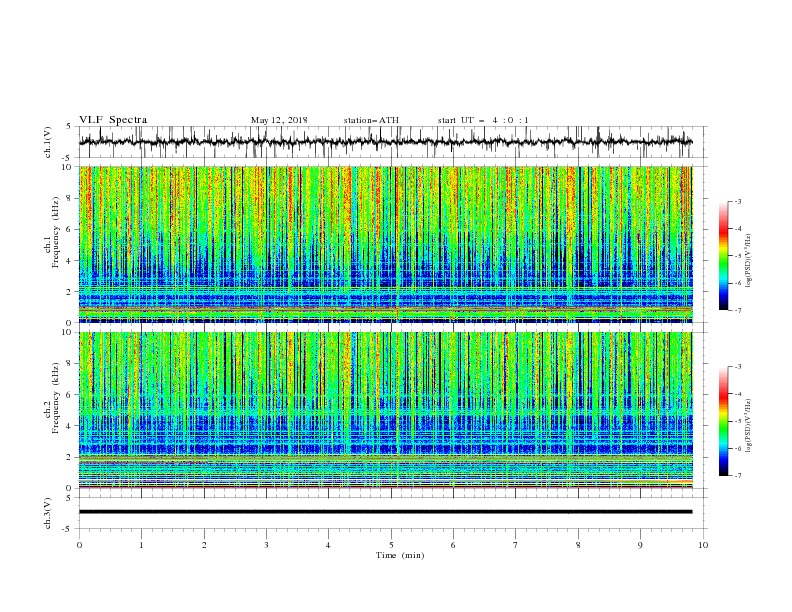Click the '-7' label on lower color bar
792x612 pixels.
point(737,476)
